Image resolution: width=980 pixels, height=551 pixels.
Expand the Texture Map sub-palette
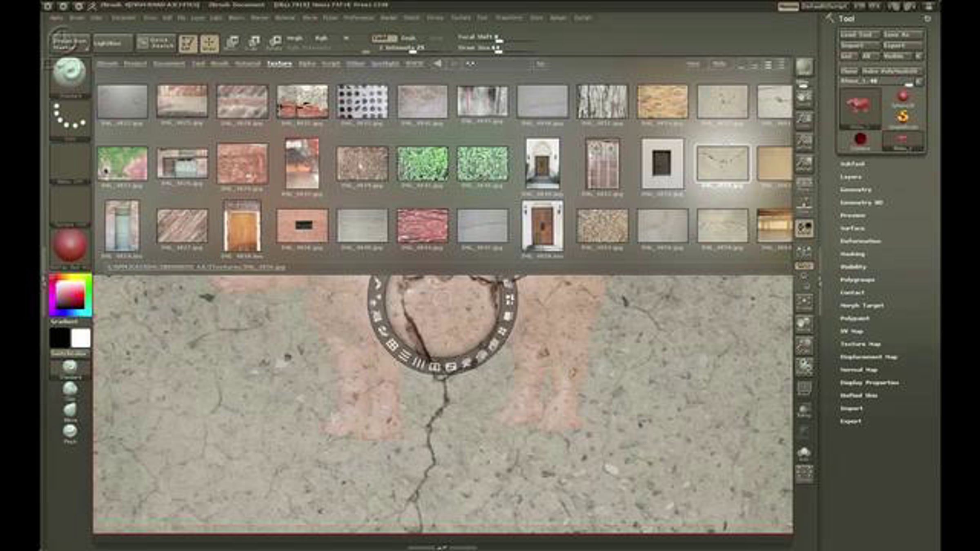pos(860,344)
